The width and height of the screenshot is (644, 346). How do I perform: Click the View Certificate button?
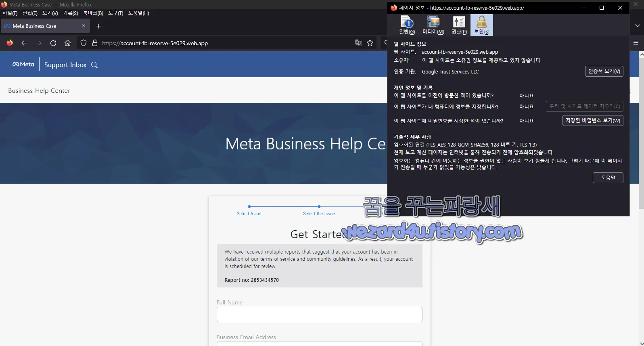[x=604, y=71]
